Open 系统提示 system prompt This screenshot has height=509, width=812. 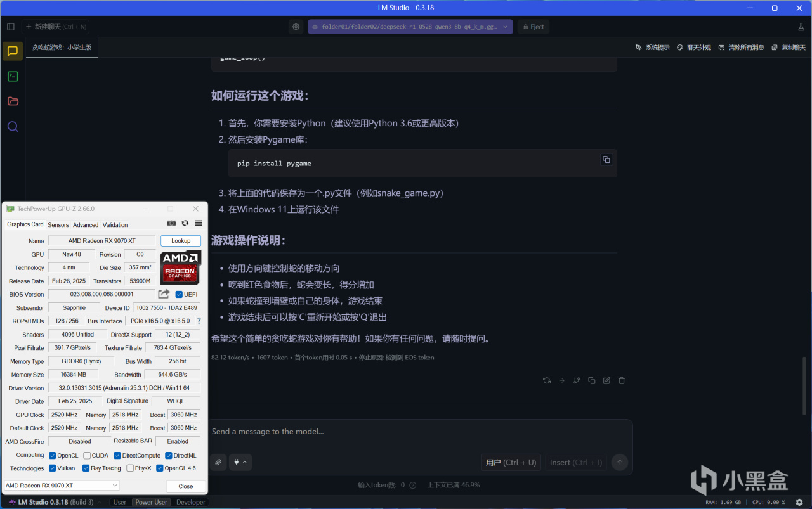tap(653, 48)
